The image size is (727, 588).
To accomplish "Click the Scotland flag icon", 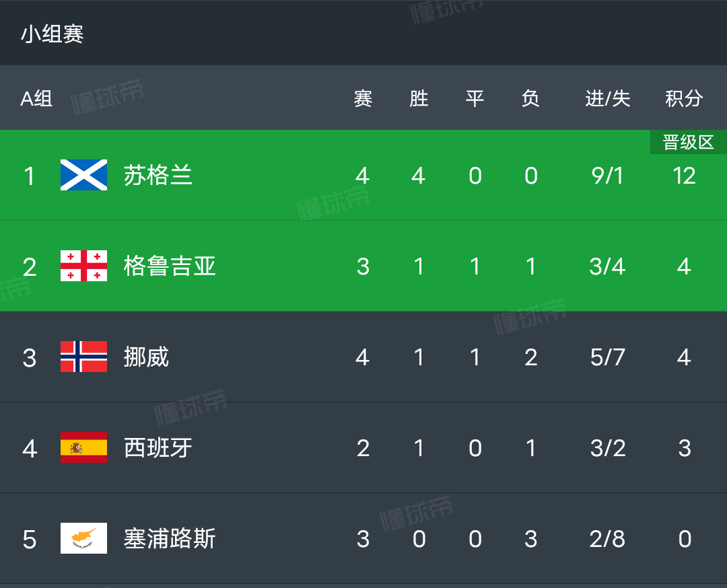I will 84,175.
